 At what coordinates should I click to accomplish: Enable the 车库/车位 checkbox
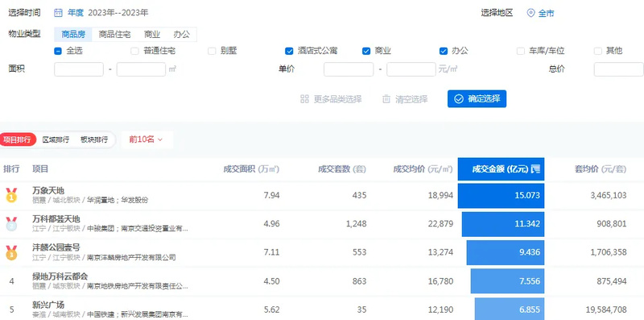coord(520,51)
